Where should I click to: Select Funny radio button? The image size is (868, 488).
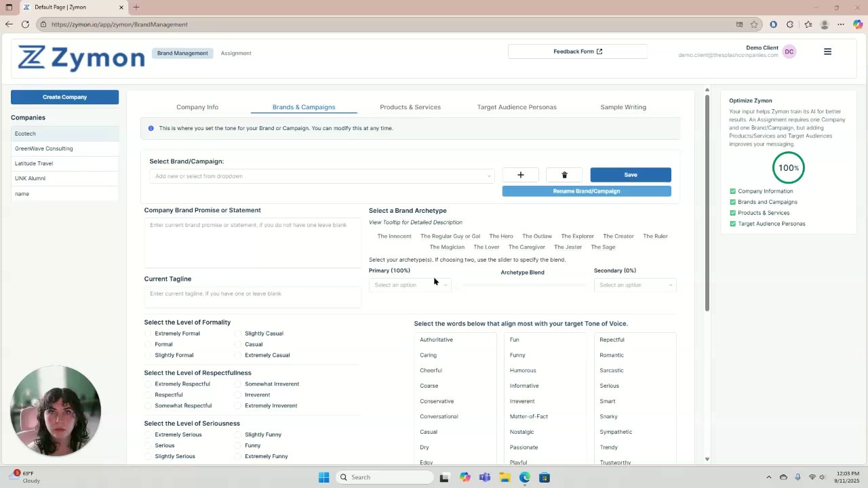point(239,445)
